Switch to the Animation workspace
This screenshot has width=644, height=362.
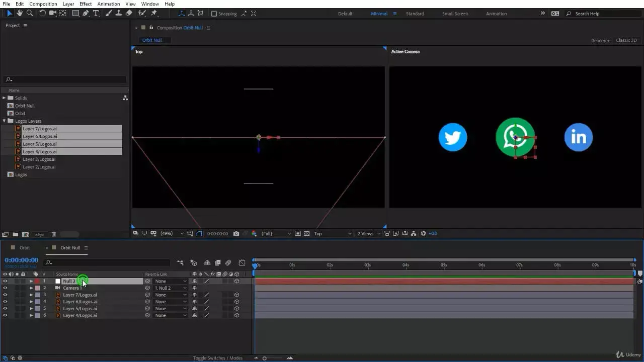[496, 14]
